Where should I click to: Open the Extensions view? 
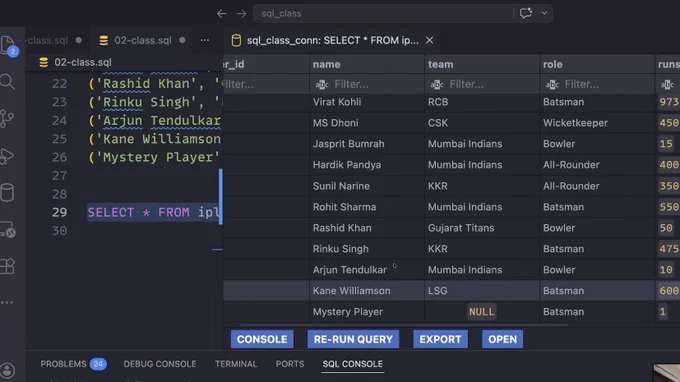(x=7, y=266)
